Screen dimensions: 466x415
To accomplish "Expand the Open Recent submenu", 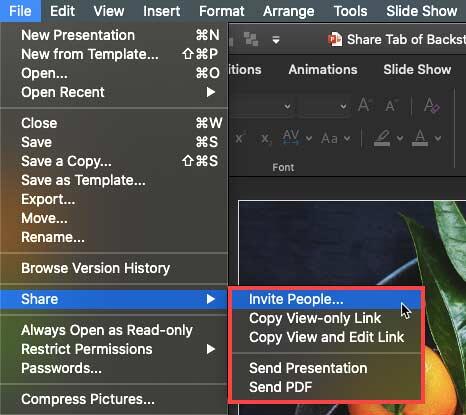I will (x=114, y=92).
